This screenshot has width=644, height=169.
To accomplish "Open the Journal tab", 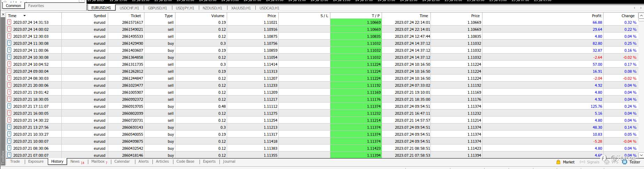I will (x=229, y=162).
